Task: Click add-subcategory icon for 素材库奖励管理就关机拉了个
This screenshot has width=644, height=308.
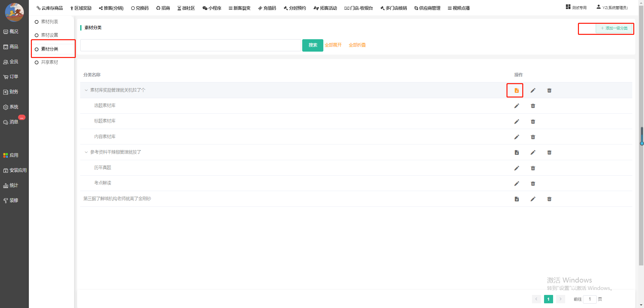Action: (x=517, y=90)
